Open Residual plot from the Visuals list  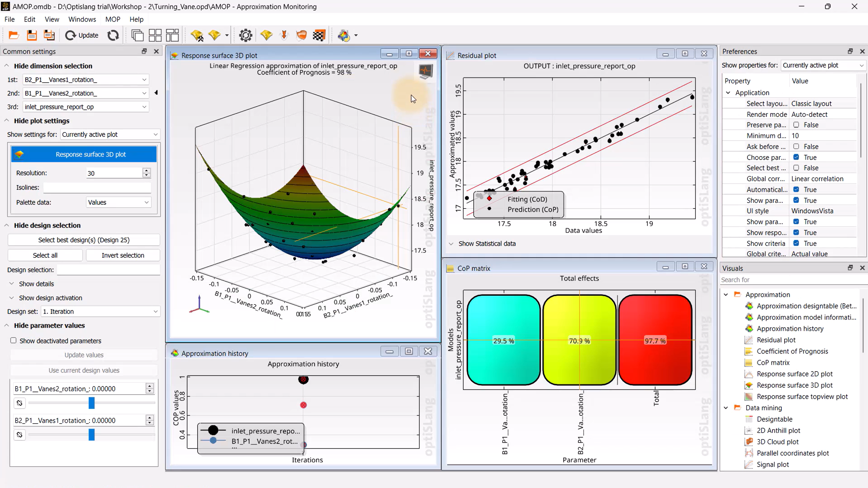[x=776, y=340]
